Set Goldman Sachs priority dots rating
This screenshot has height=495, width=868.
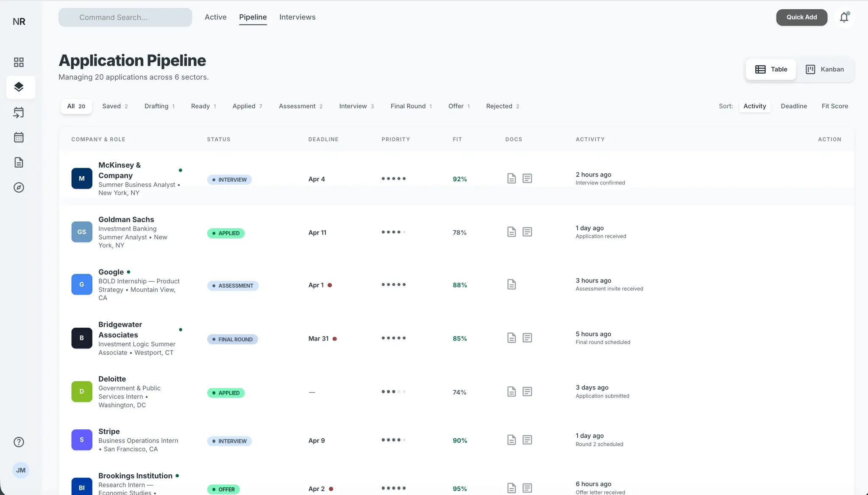pyautogui.click(x=394, y=232)
